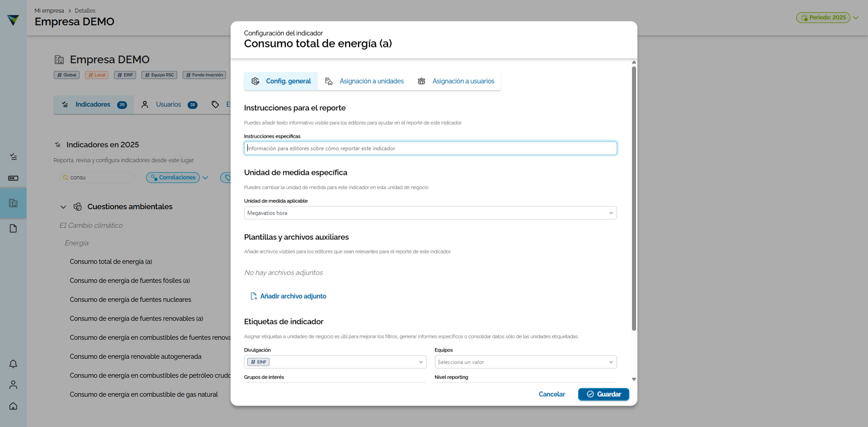
Task: Go to home icon in sidebar
Action: pos(13,406)
